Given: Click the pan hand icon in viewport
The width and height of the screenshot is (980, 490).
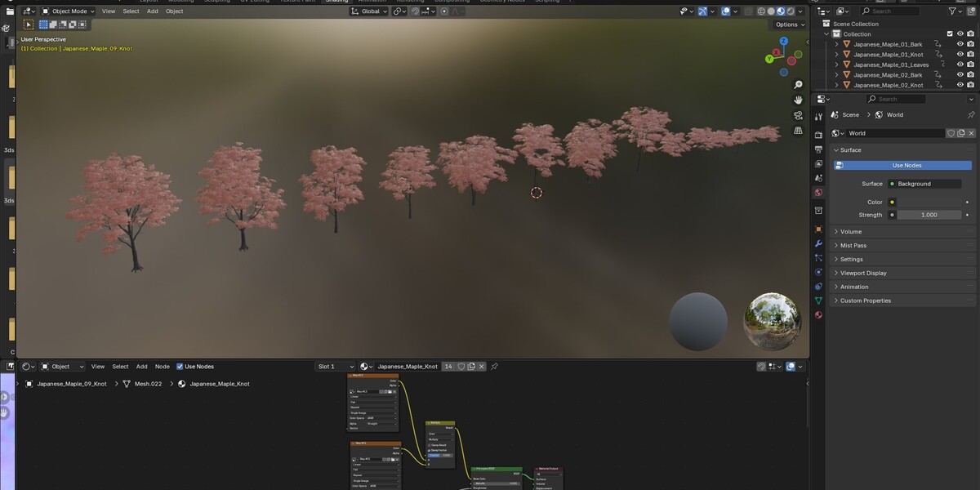Looking at the screenshot, I should click(798, 100).
